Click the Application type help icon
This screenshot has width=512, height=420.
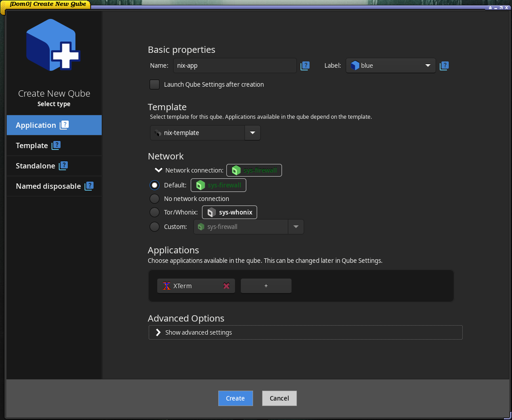[x=65, y=125]
